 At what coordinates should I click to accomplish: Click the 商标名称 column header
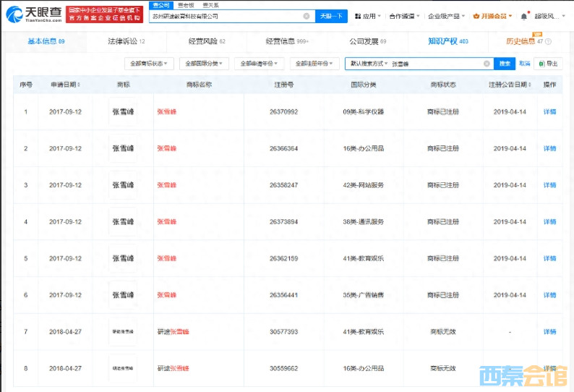click(199, 85)
